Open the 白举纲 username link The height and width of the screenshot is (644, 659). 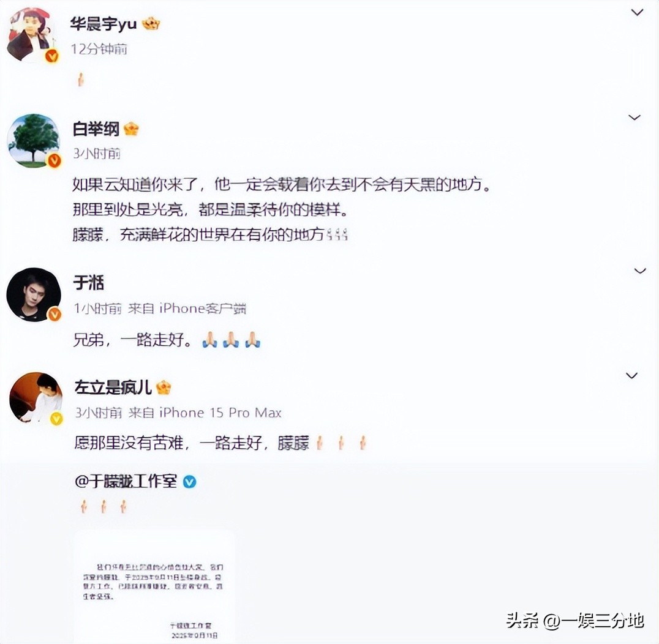pos(96,129)
